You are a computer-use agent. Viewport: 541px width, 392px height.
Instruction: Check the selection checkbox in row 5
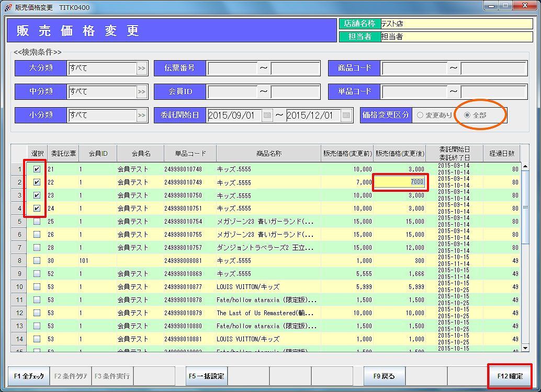pyautogui.click(x=37, y=222)
